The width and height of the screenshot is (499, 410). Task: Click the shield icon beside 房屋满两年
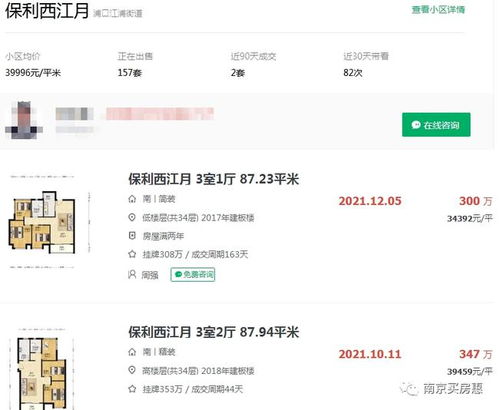[x=132, y=236]
